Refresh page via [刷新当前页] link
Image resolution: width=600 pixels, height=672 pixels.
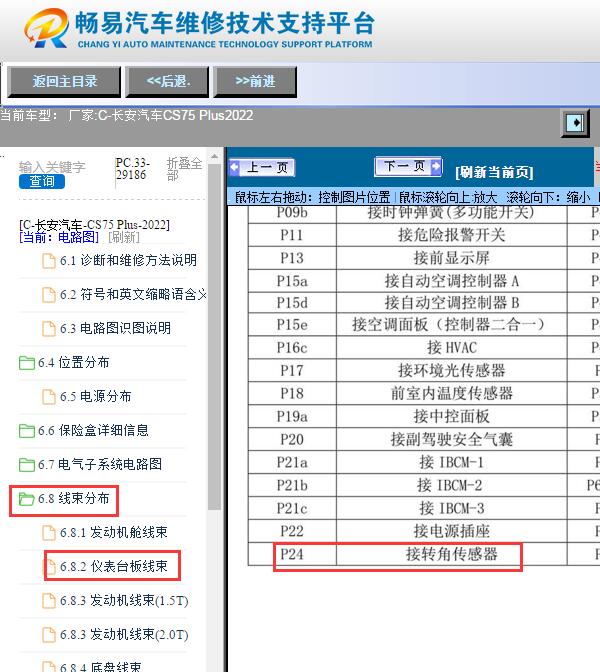click(495, 172)
